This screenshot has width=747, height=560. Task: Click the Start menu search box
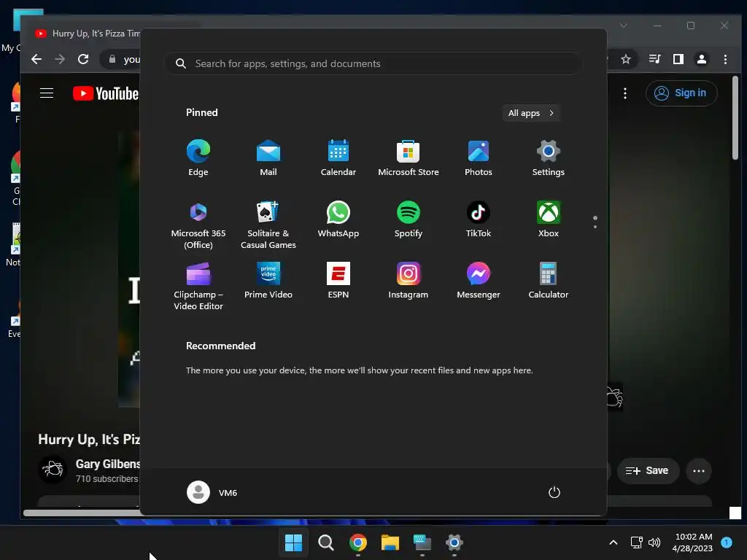click(373, 63)
